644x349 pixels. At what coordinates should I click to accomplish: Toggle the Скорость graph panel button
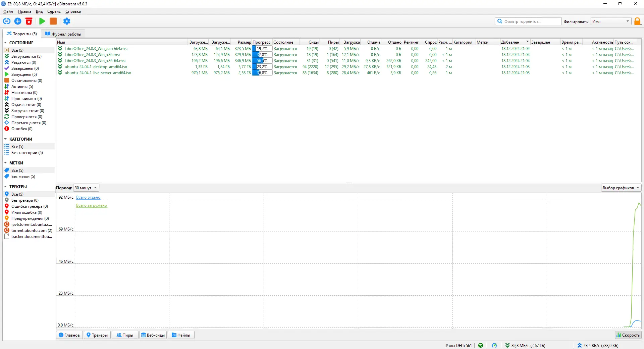click(628, 335)
